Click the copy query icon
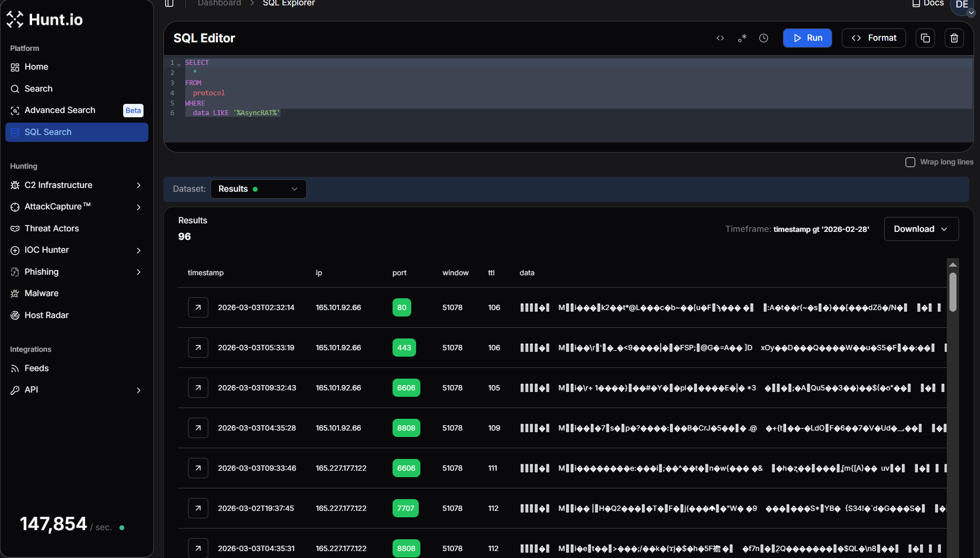 click(x=925, y=38)
